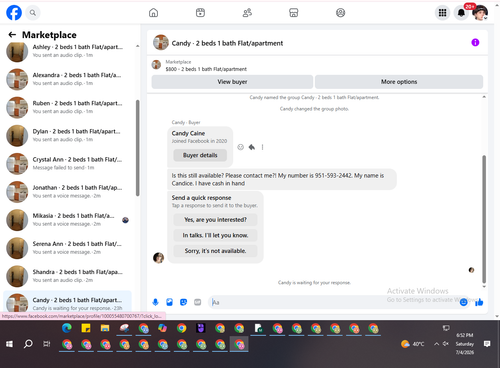500x368 pixels.
Task: Click conversation list scrollbar
Action: tap(138, 148)
